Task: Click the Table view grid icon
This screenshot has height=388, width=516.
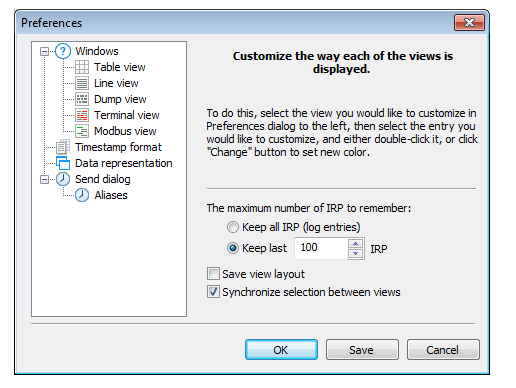Action: pos(82,67)
